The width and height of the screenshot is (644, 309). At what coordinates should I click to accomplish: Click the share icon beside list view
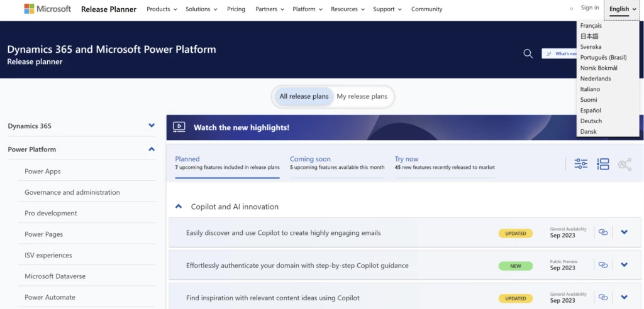point(625,165)
